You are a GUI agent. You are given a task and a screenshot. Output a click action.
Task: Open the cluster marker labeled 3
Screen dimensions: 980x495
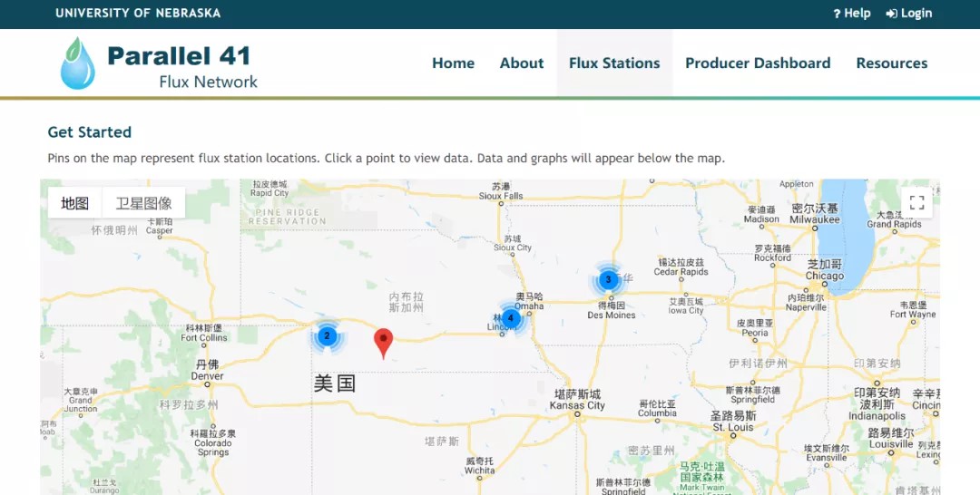click(608, 279)
